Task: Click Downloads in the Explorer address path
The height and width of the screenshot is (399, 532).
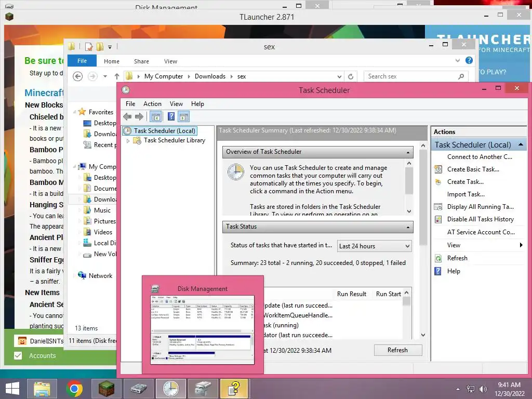Action: coord(210,76)
